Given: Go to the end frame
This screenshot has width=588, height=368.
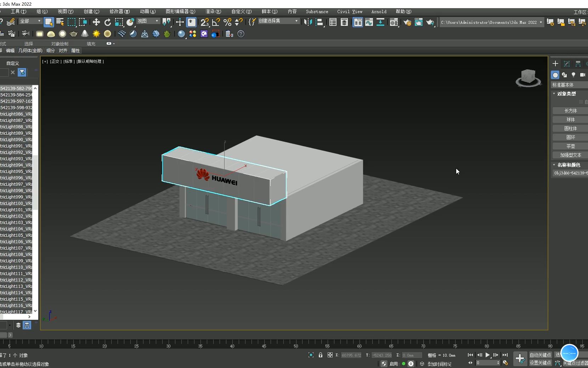Looking at the screenshot, I should tap(505, 355).
